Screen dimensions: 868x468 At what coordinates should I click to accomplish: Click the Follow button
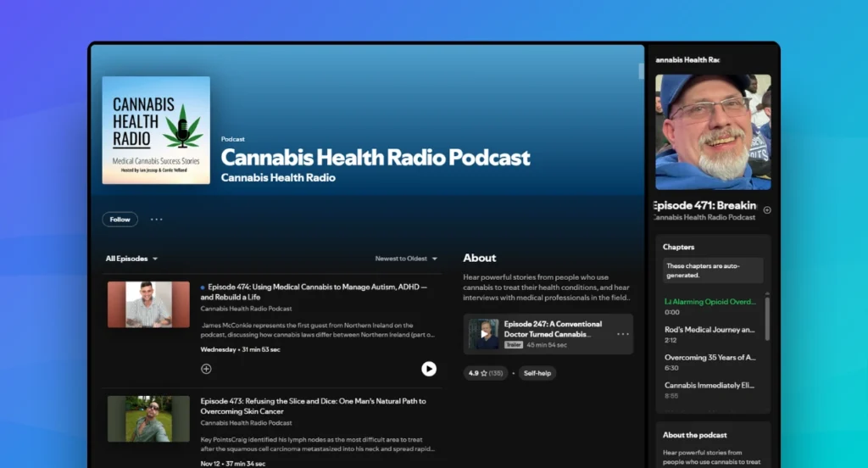(x=120, y=220)
